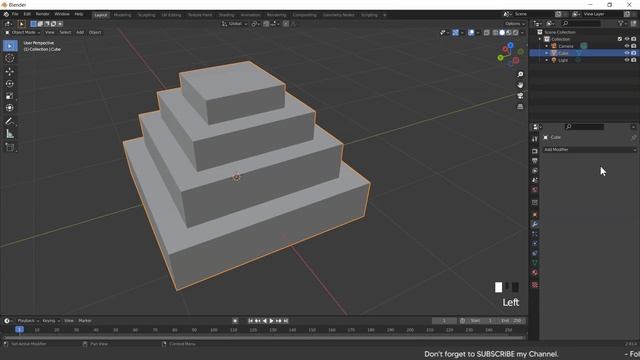
Task: Open the File menu
Action: click(15, 14)
